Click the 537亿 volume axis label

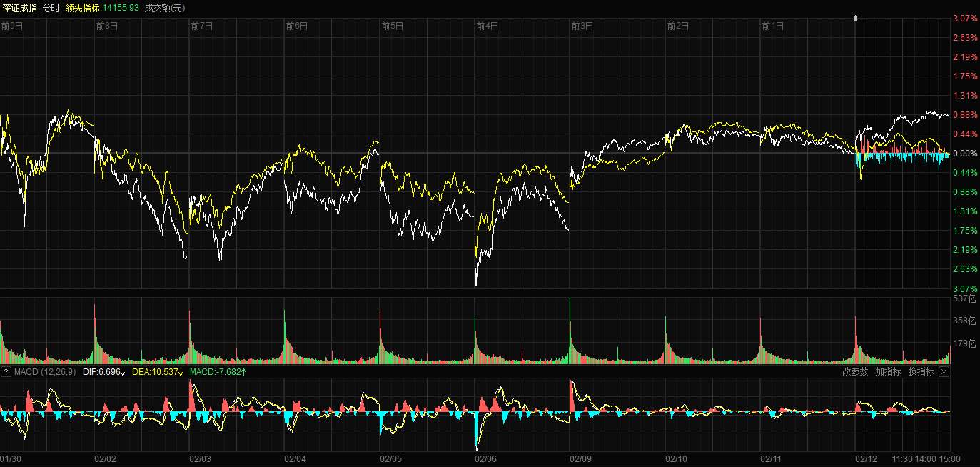point(964,298)
